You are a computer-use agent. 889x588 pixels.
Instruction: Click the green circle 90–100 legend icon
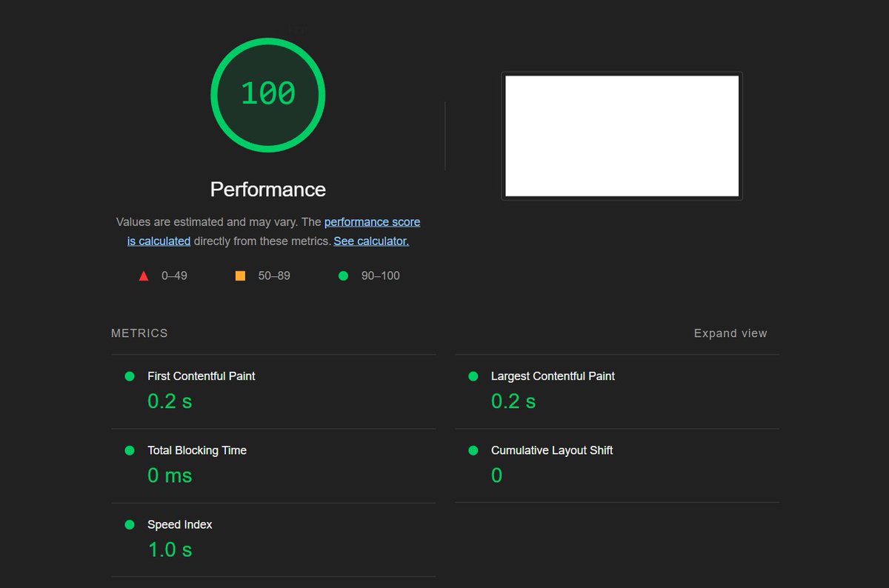pos(343,275)
